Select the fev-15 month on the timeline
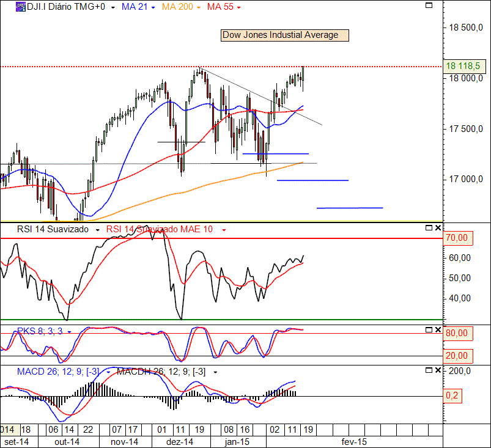Image resolution: width=491 pixels, height=448 pixels. (x=354, y=442)
